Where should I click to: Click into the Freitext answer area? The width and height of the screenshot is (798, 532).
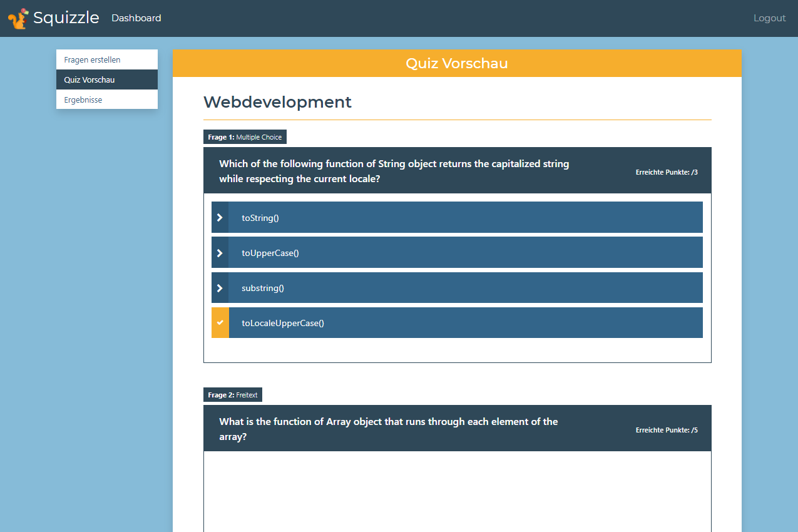point(458,491)
